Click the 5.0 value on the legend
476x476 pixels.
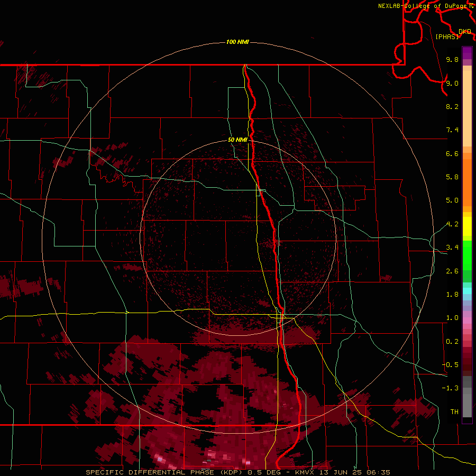[x=452, y=200]
